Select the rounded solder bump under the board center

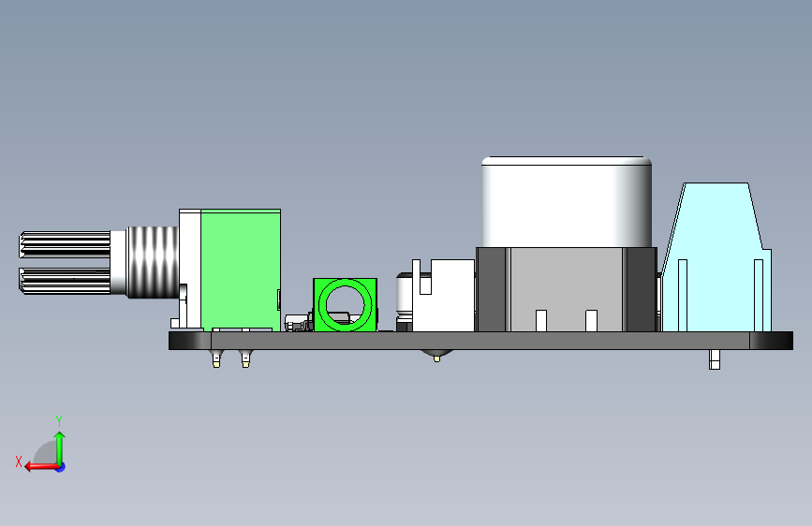pos(436,355)
